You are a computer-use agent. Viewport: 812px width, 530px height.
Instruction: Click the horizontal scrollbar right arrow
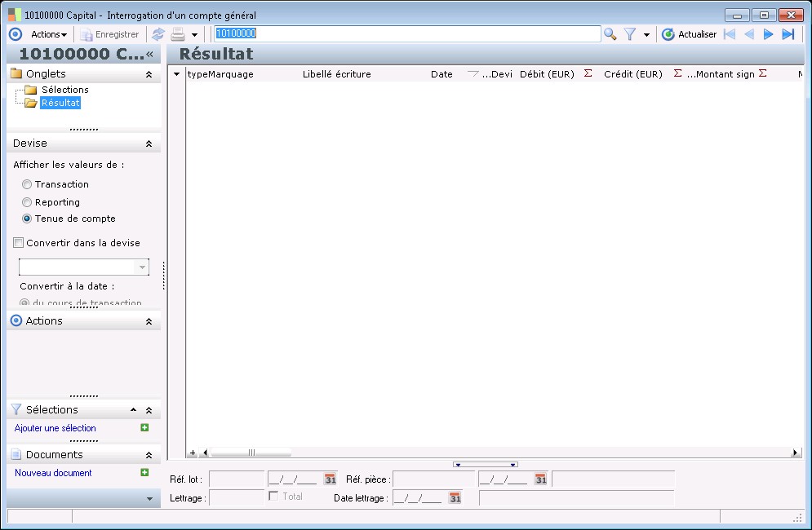(x=795, y=453)
